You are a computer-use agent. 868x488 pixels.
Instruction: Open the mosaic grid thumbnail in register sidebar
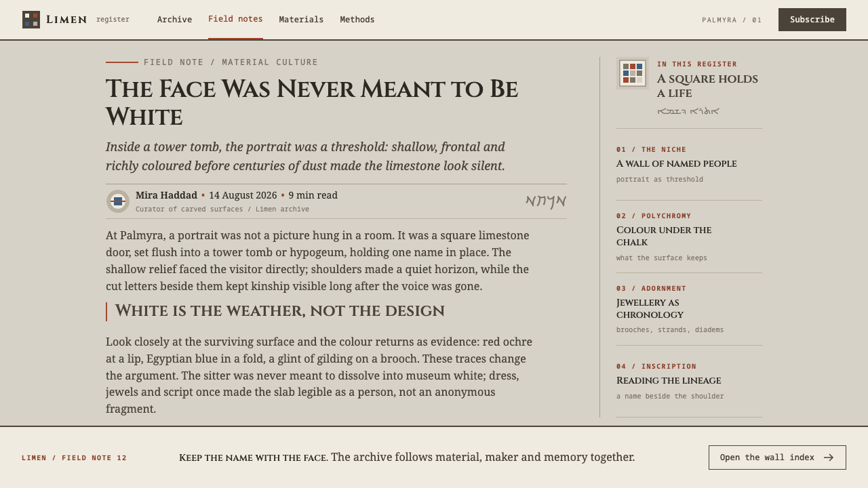(x=633, y=73)
